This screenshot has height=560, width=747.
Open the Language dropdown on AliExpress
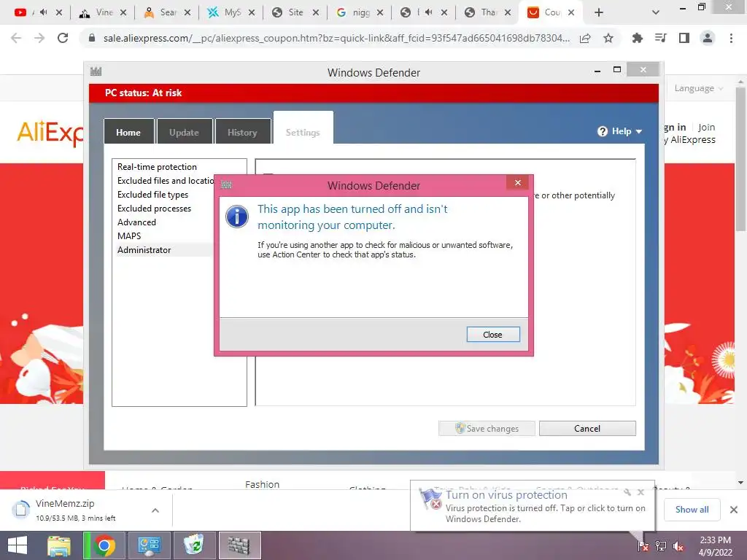point(698,88)
